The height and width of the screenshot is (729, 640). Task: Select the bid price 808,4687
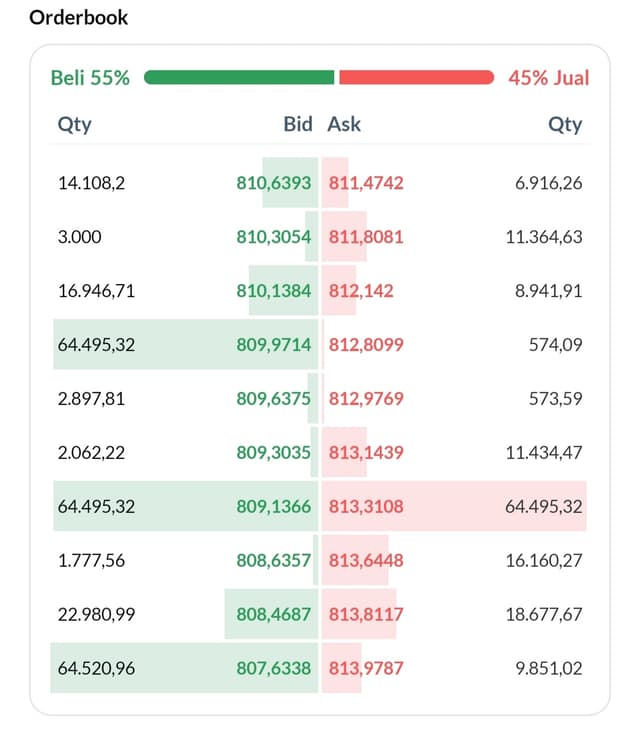[x=273, y=614]
